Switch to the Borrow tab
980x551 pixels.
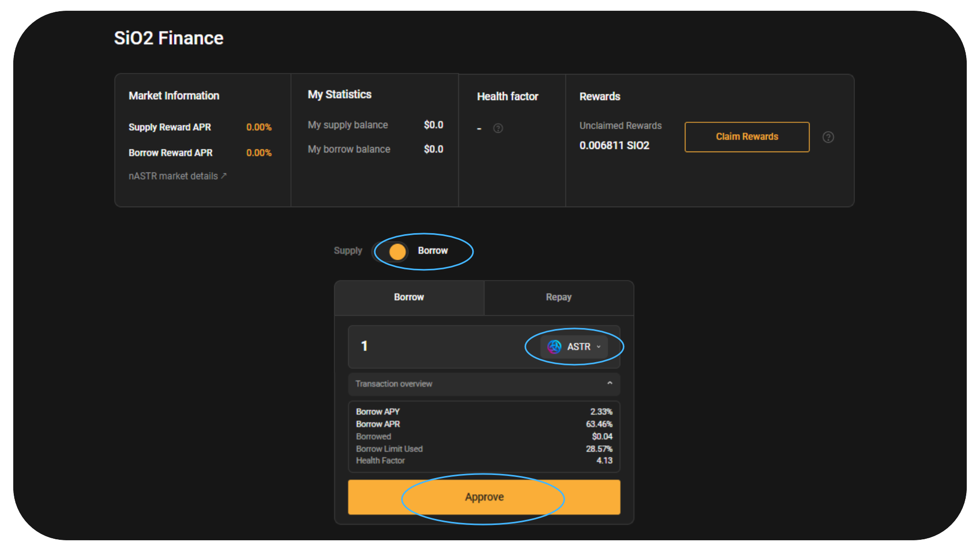(x=409, y=297)
